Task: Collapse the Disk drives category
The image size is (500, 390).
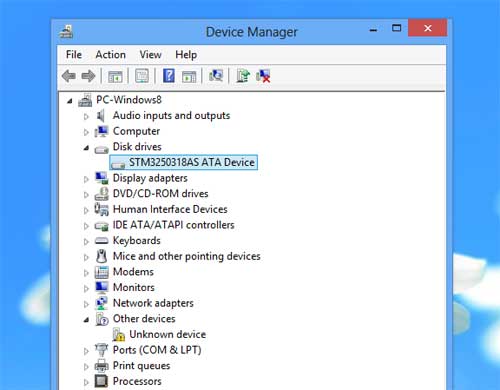Action: coord(86,148)
